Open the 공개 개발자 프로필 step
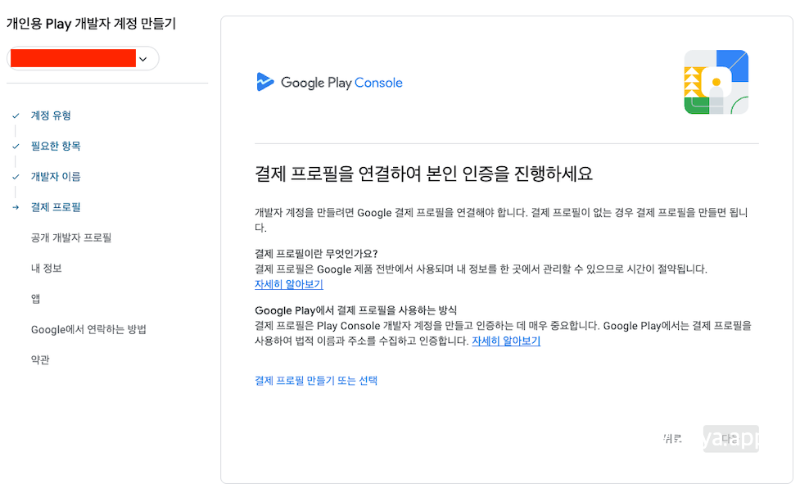Image resolution: width=800 pixels, height=491 pixels. coord(71,238)
